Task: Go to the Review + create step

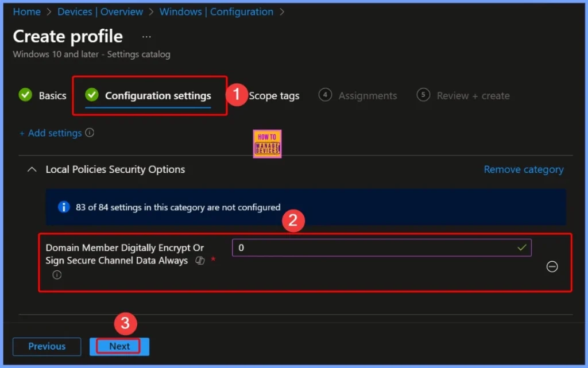Action: tap(471, 95)
